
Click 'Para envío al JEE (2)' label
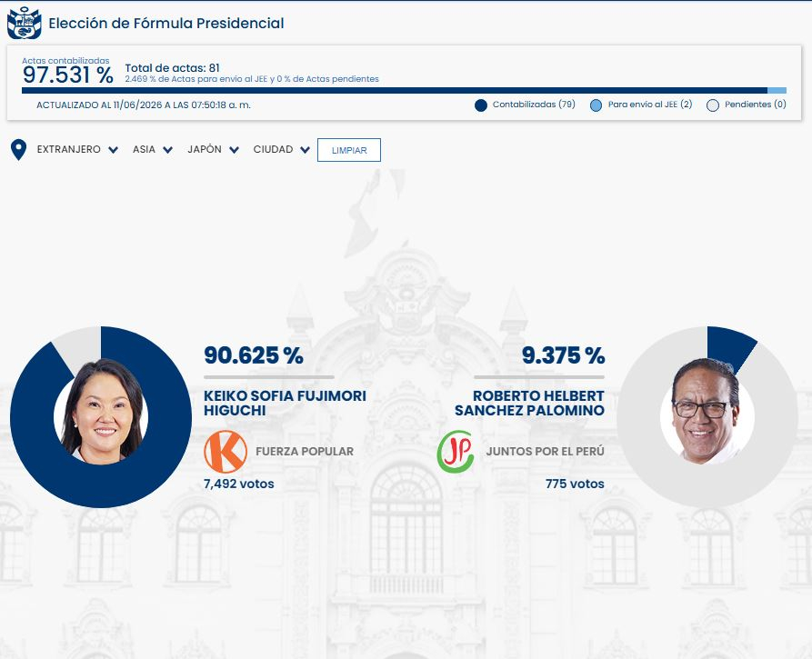pyautogui.click(x=650, y=104)
